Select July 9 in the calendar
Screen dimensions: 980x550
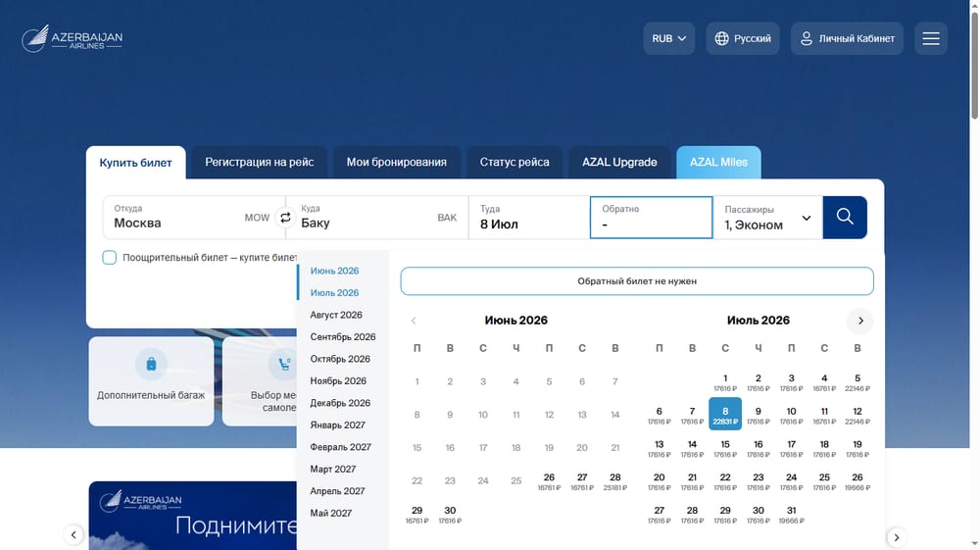pos(759,415)
